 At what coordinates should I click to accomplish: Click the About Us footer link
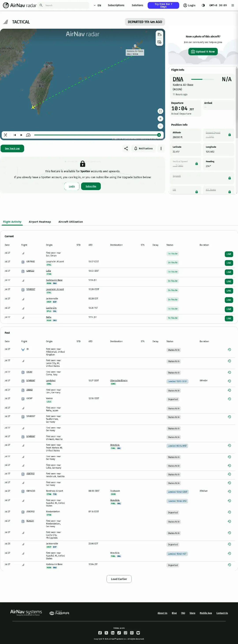point(162,613)
